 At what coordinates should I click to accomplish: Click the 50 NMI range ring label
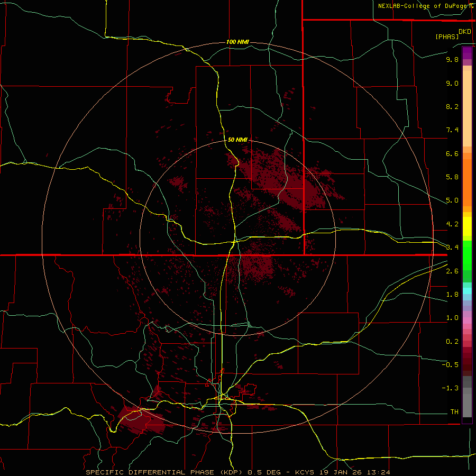point(237,140)
